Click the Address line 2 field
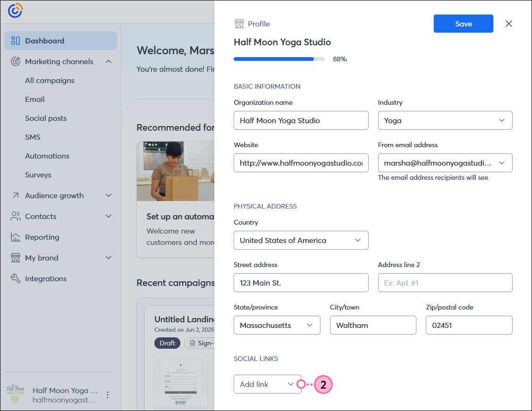The height and width of the screenshot is (411, 532). (x=445, y=283)
